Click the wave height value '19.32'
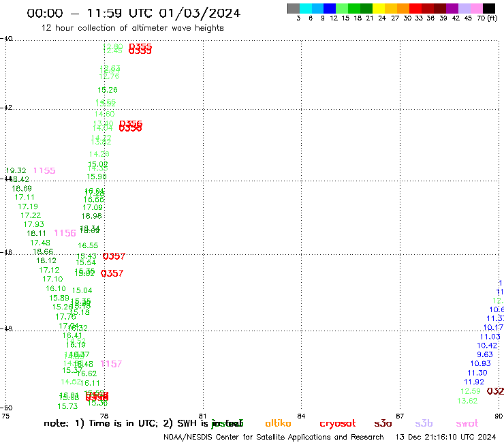504x443 pixels. click(16, 170)
